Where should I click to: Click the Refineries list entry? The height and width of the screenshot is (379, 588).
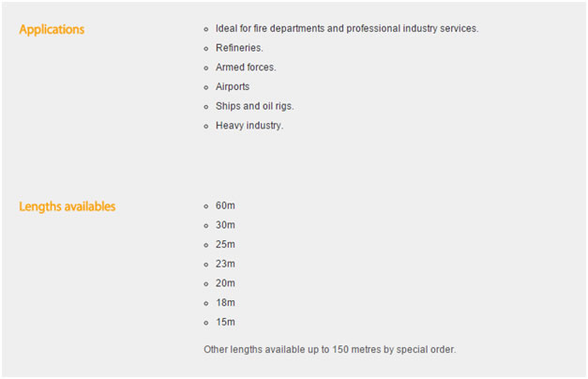(239, 48)
